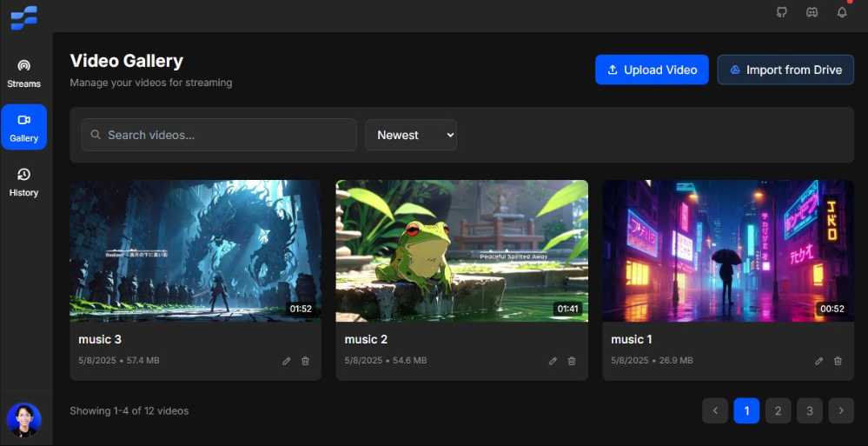Edit the music 3 video name
This screenshot has width=868, height=446.
[287, 361]
